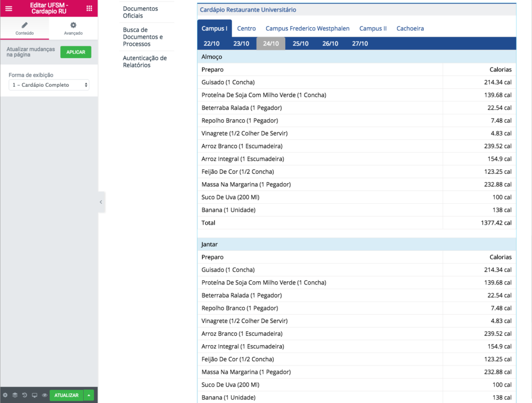Screen dimensions: 532x403
Task: Select the Campus Frederico Westphalen tab
Action: pos(308,29)
